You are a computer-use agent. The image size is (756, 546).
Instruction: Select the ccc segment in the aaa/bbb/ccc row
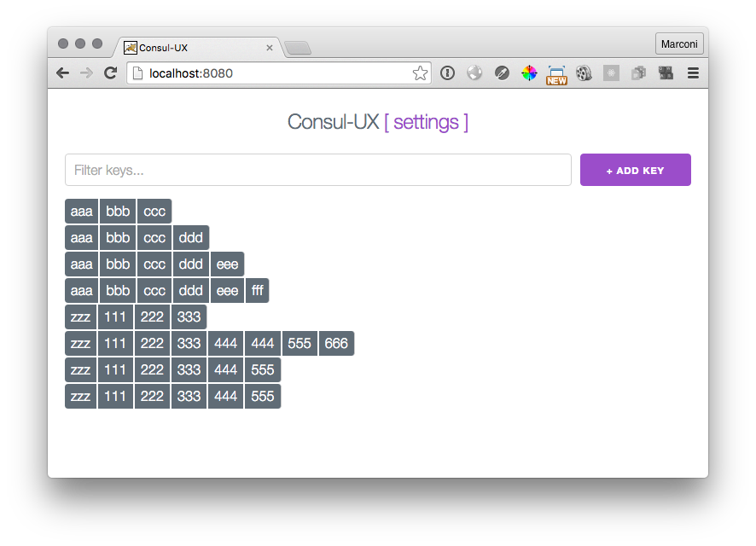(154, 211)
